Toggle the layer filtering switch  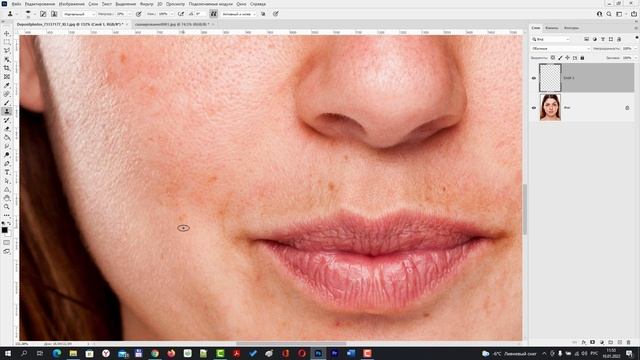637,38
